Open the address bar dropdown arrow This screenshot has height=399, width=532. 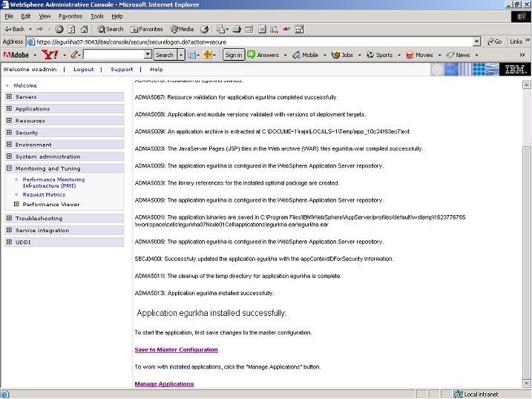click(476, 42)
